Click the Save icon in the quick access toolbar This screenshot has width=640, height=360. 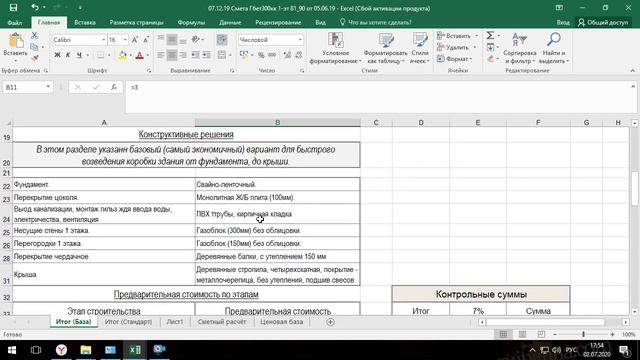(x=13, y=8)
